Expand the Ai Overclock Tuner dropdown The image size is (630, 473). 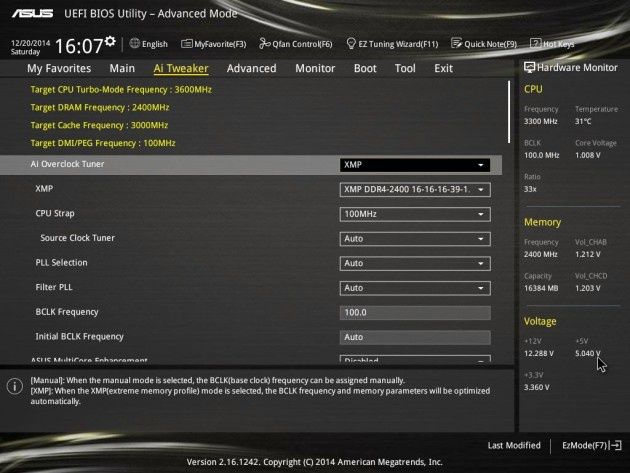tap(415, 165)
